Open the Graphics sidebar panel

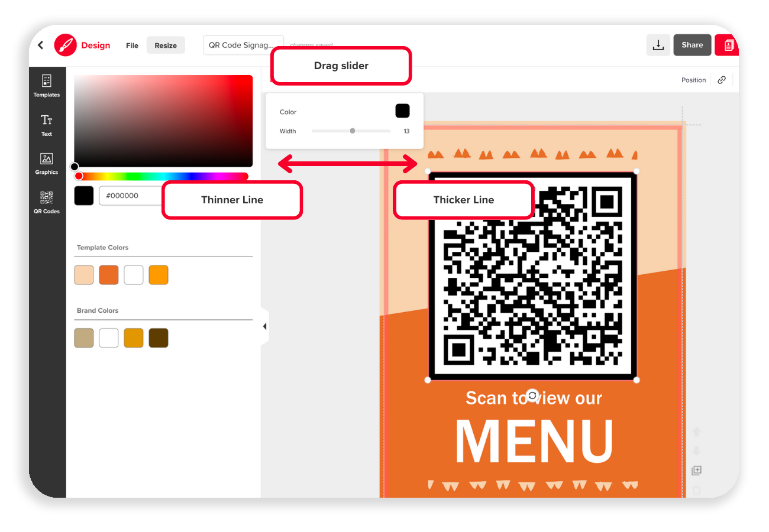tap(47, 164)
